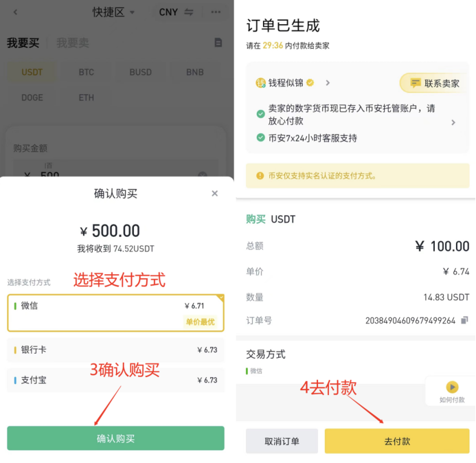The height and width of the screenshot is (463, 476).
Task: Tap the 29:36 countdown timer
Action: tap(273, 45)
